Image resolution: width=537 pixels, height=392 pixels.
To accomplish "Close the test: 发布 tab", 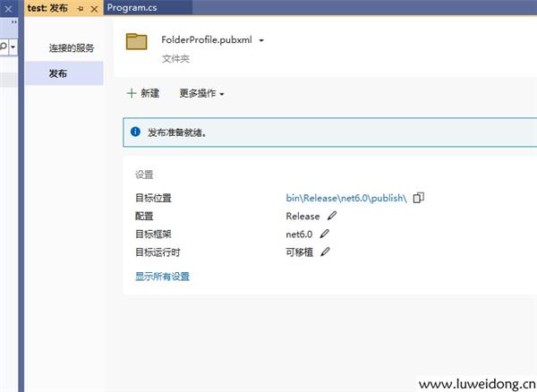I will tap(94, 8).
